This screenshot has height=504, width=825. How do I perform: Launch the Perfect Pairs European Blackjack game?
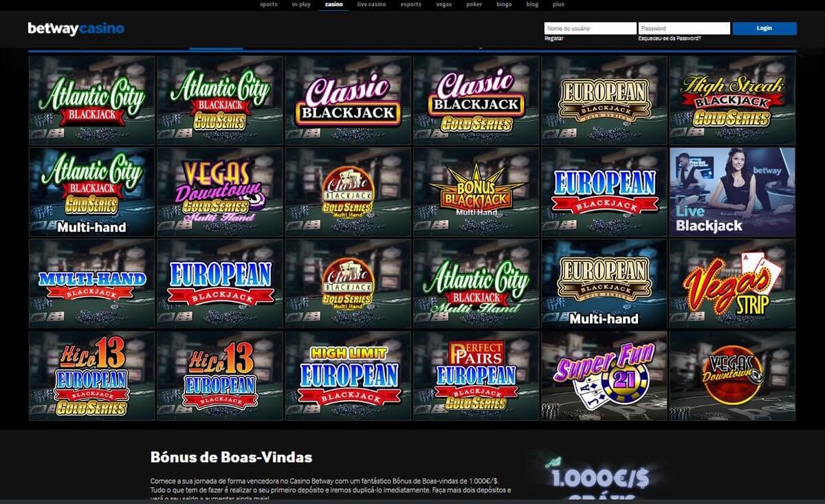tap(476, 375)
